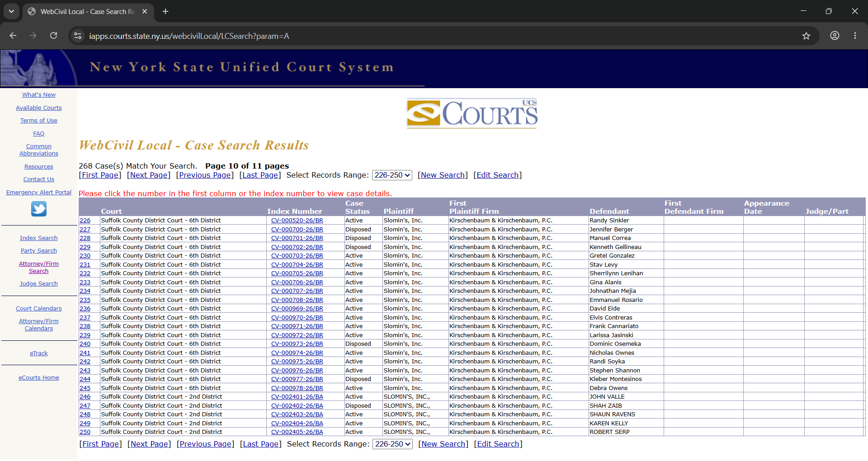The width and height of the screenshot is (868, 461).
Task: Start a New Search from top link
Action: (x=443, y=175)
